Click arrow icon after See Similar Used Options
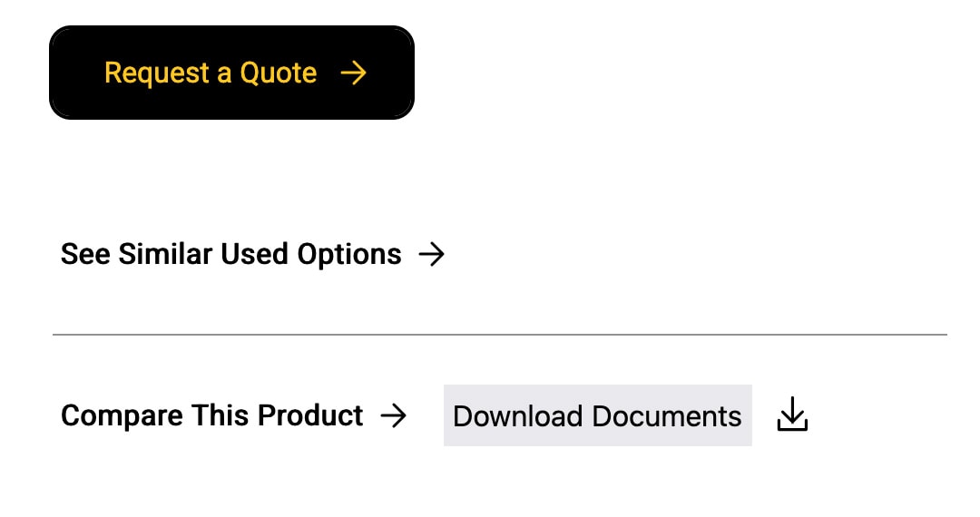Screen dimensions: 980x517 (431, 255)
